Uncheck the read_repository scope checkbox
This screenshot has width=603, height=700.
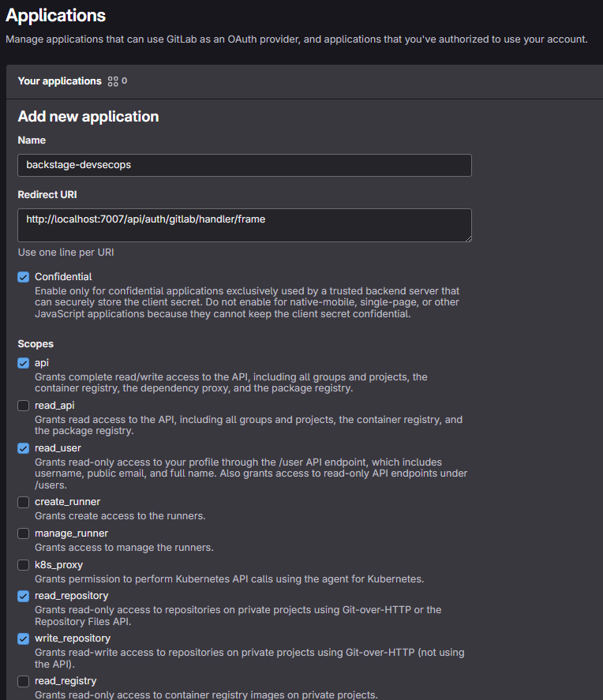point(24,596)
